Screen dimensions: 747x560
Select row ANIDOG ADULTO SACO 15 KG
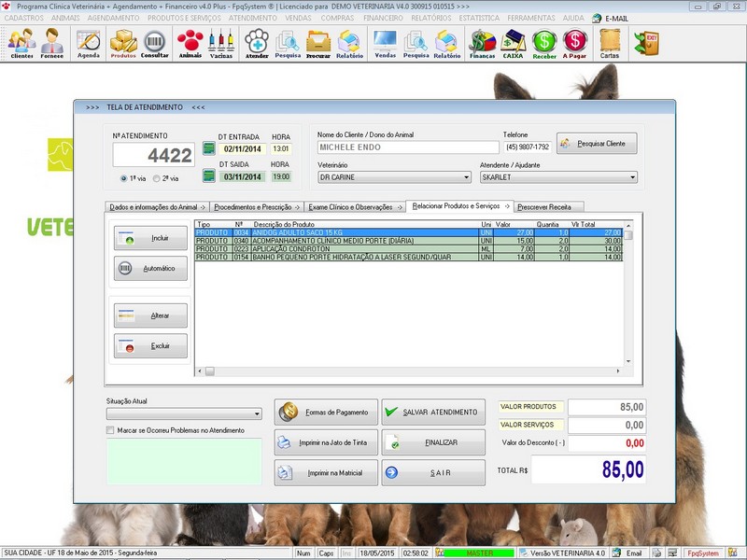click(409, 232)
